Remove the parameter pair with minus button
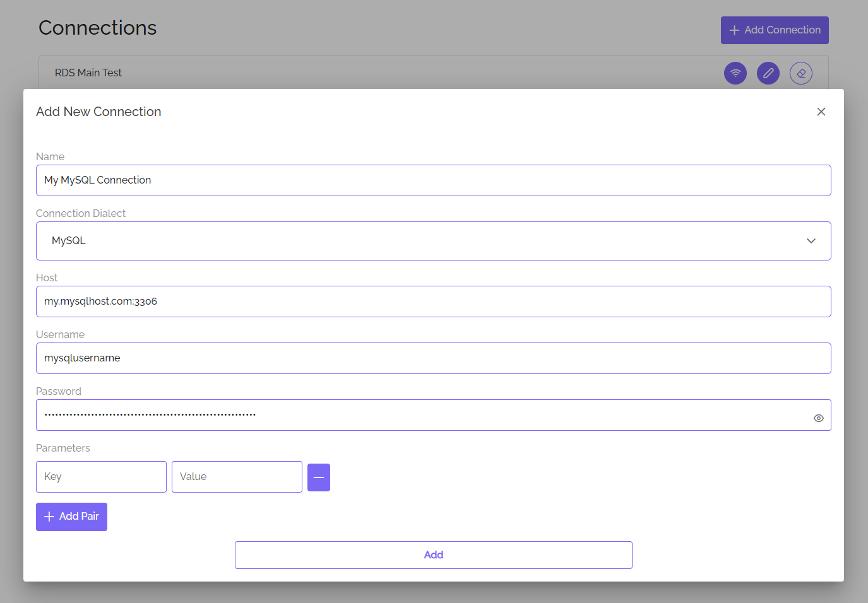Image resolution: width=868 pixels, height=603 pixels. point(318,477)
